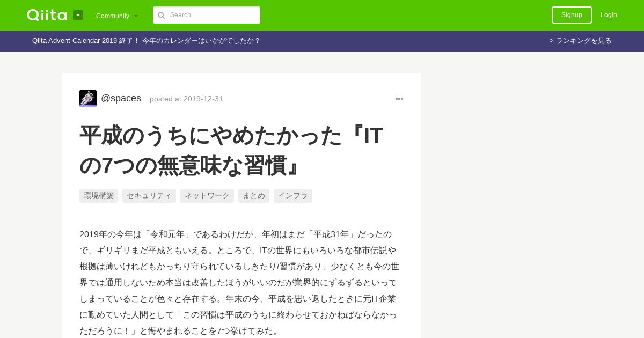The height and width of the screenshot is (338, 644).
Task: Click the Signup button
Action: [x=572, y=15]
